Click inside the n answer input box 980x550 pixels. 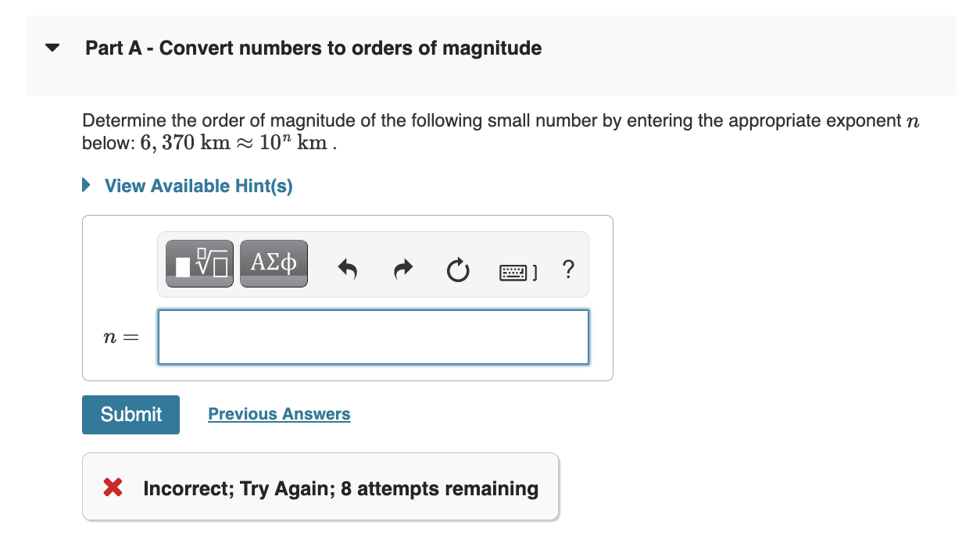tap(373, 337)
